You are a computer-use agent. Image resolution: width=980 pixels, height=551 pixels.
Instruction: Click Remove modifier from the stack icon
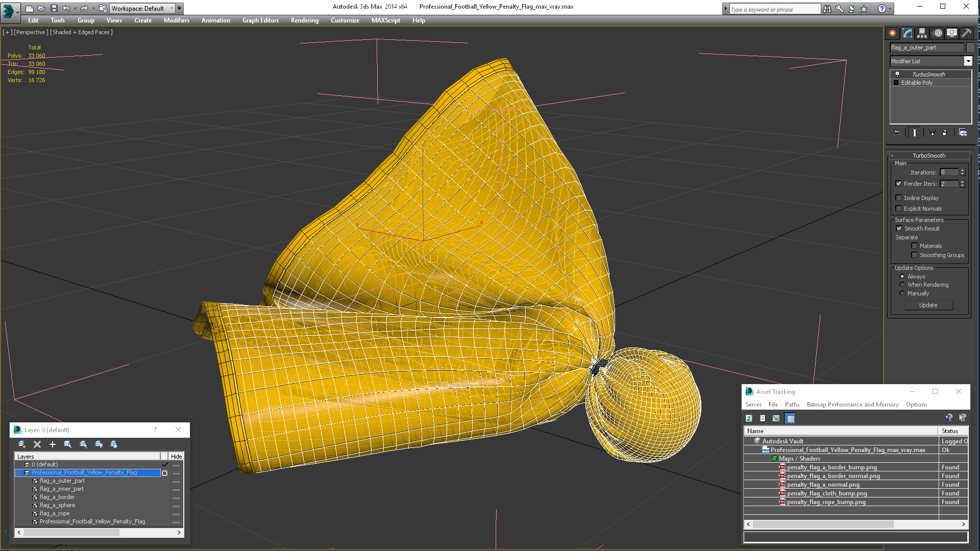pos(944,133)
